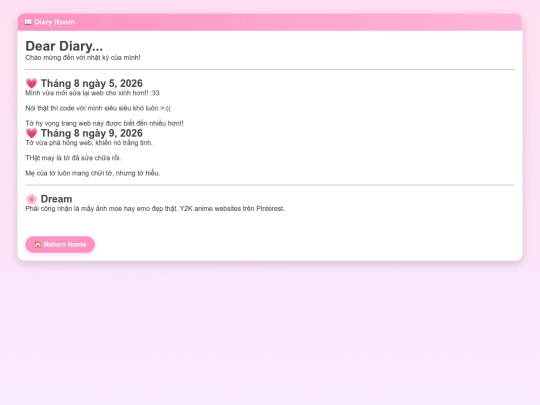The image size is (540, 405).
Task: Click the Diary Room title text
Action: click(54, 22)
